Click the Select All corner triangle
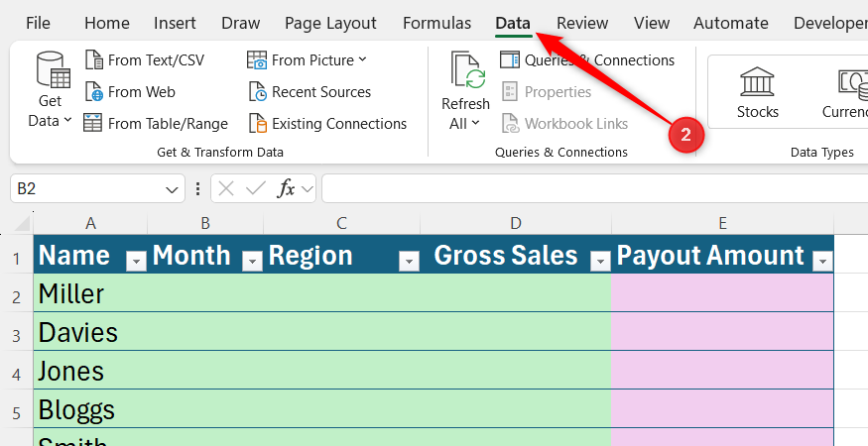Viewport: 868px width, 446px height. coord(22,224)
